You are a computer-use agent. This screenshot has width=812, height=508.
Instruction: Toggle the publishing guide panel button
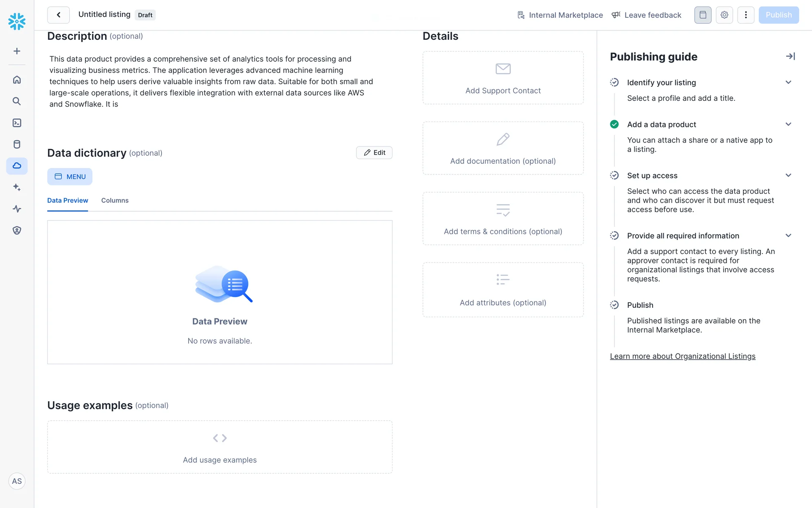point(702,15)
